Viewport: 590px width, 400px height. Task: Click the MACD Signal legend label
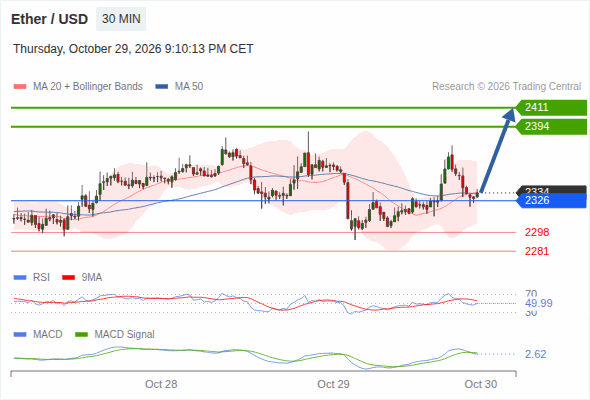tap(125, 335)
